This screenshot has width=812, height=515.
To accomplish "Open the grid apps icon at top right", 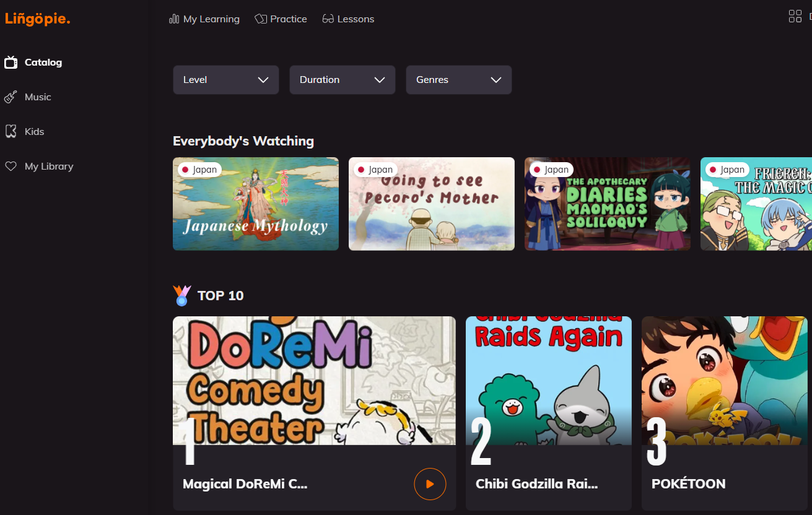I will 795,17.
